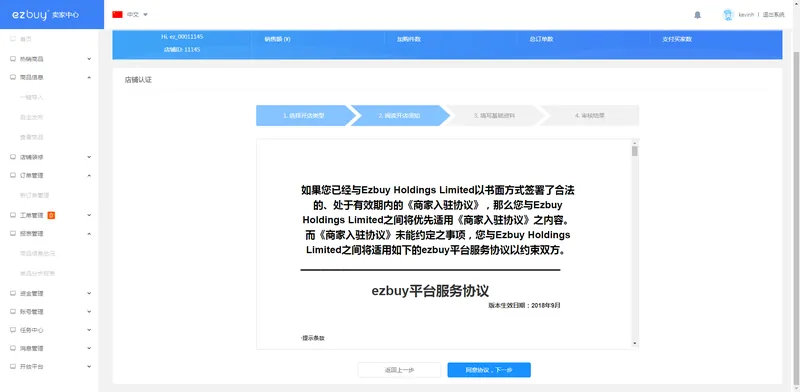Open the user avatar icon menu
The image size is (800, 392).
coord(728,15)
